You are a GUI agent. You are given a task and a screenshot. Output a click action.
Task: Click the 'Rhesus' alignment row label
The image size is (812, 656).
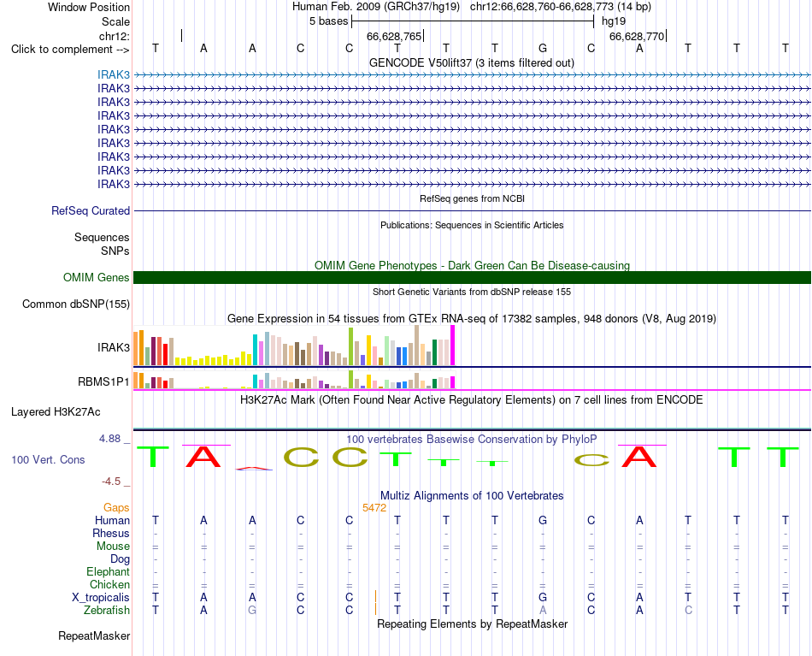tap(111, 533)
